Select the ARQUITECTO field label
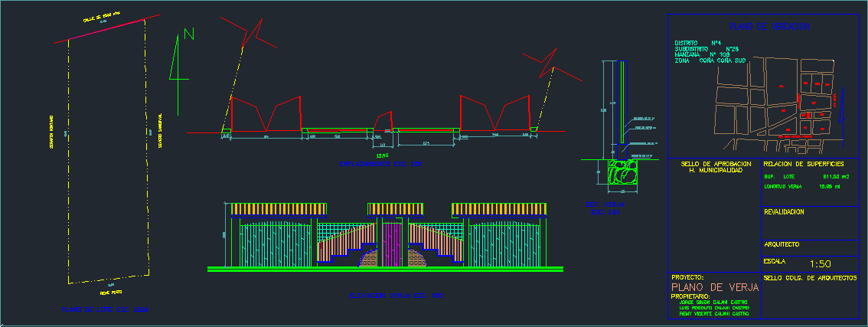868x327 pixels. (x=782, y=244)
